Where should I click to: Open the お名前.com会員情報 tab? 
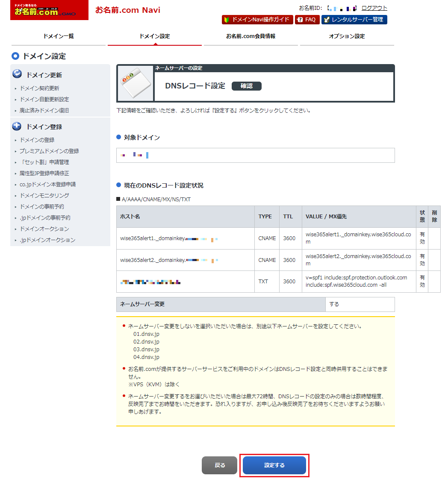point(251,36)
